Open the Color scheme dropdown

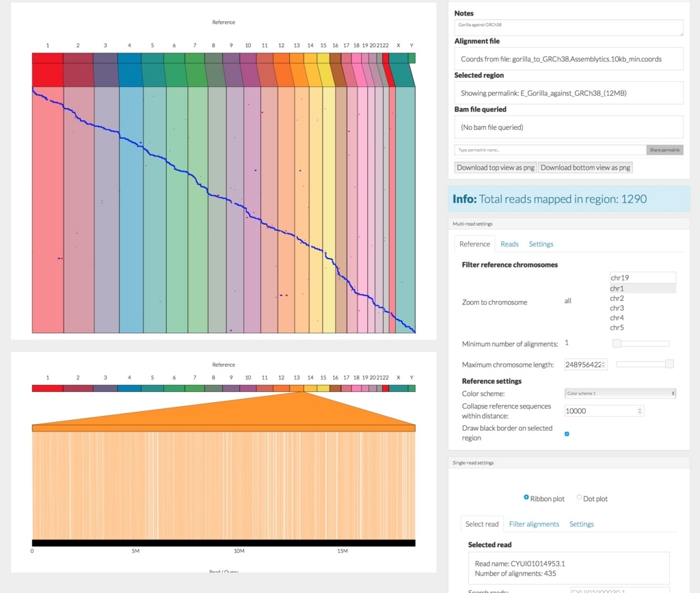(620, 393)
